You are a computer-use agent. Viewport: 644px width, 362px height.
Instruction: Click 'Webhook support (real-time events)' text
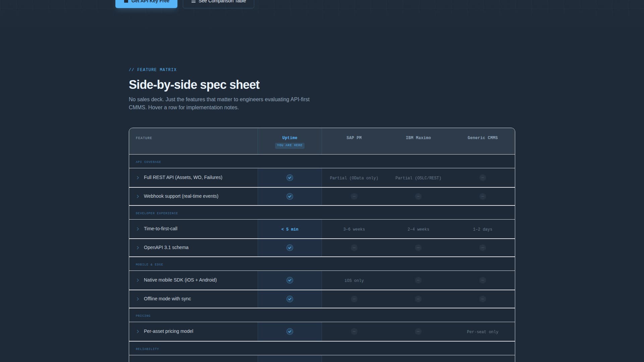pos(181,196)
